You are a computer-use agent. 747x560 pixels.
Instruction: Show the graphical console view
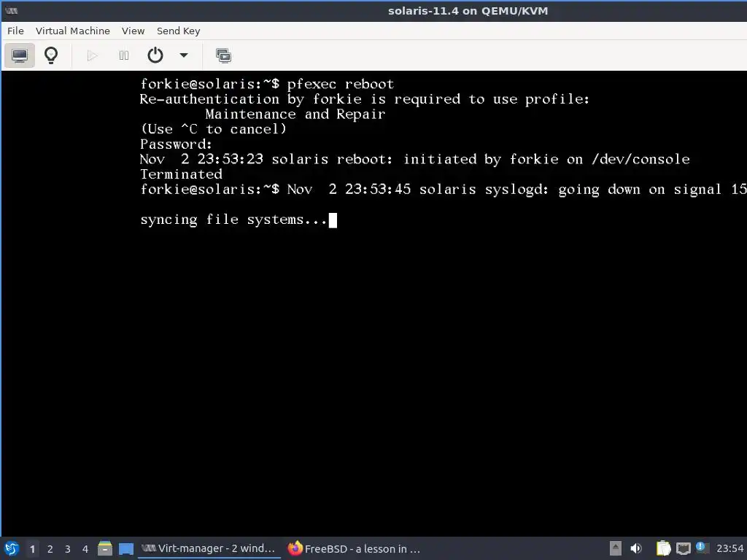20,55
